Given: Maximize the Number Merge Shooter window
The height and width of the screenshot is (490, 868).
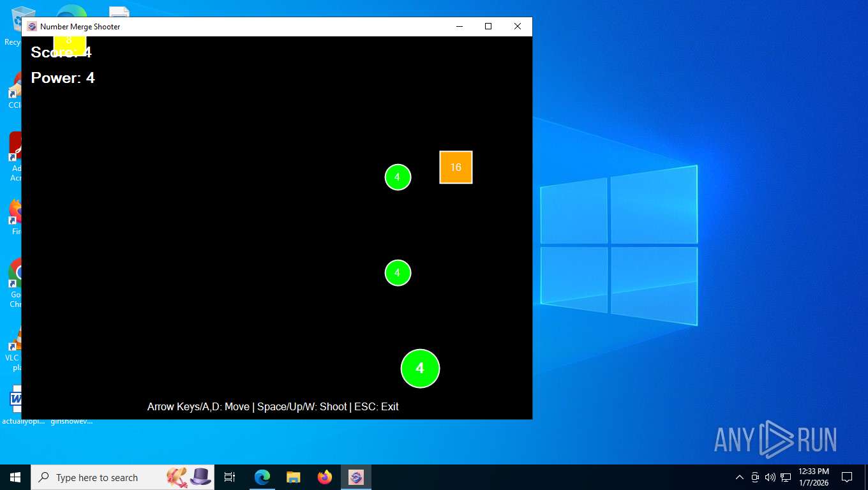Looking at the screenshot, I should click(488, 27).
